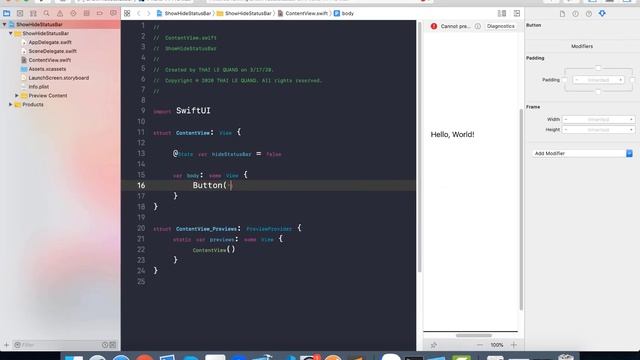Screen dimensions: 640x360
Task: Open the Report navigator
Action: pos(113,13)
